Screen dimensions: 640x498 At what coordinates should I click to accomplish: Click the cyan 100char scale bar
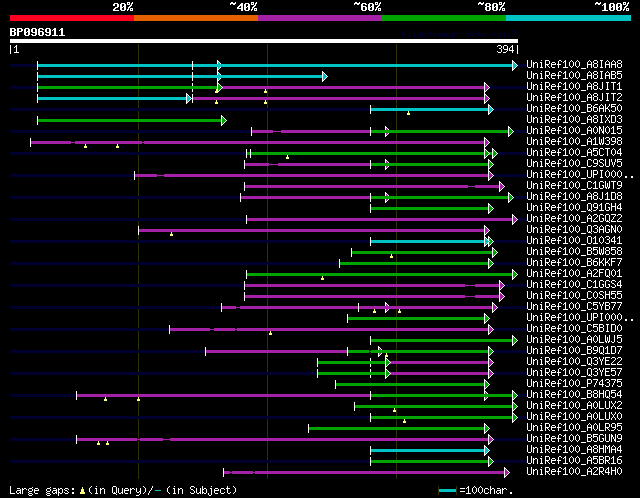click(447, 490)
